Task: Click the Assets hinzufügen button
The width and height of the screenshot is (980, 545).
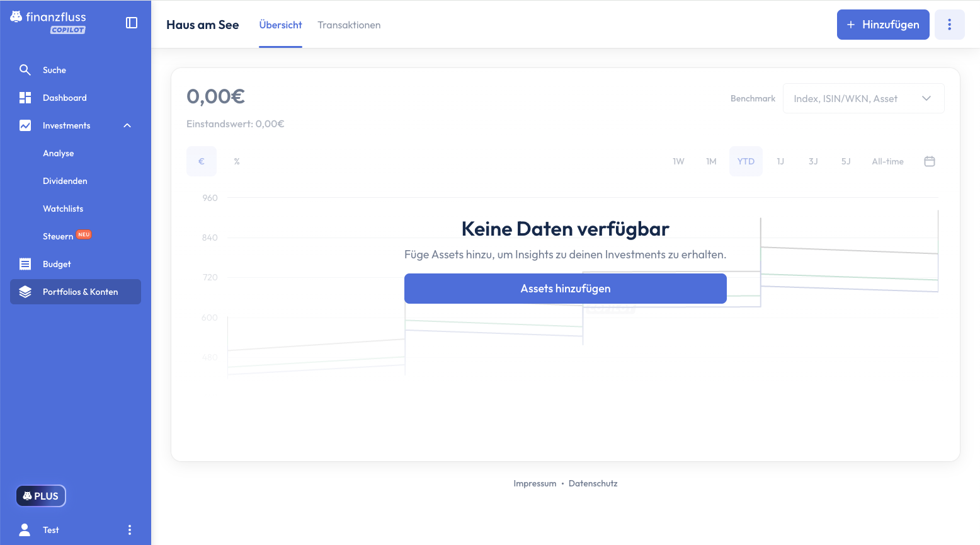Action: pyautogui.click(x=565, y=289)
